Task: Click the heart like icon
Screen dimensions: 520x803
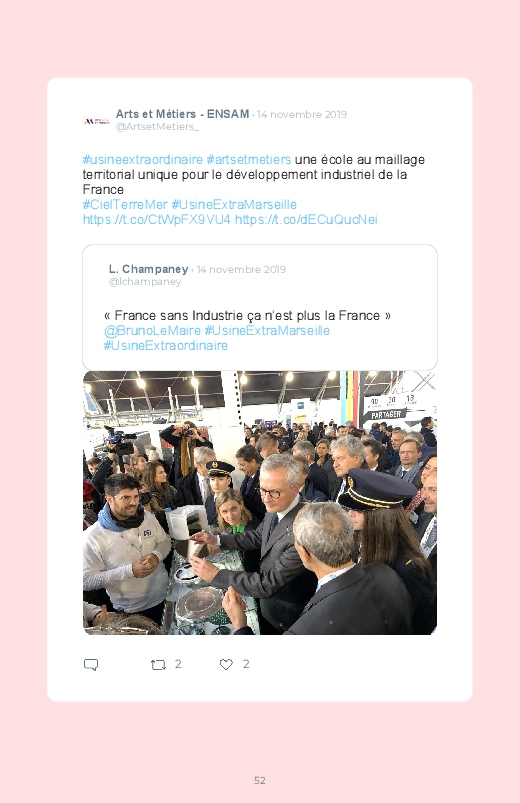Action: tap(226, 664)
